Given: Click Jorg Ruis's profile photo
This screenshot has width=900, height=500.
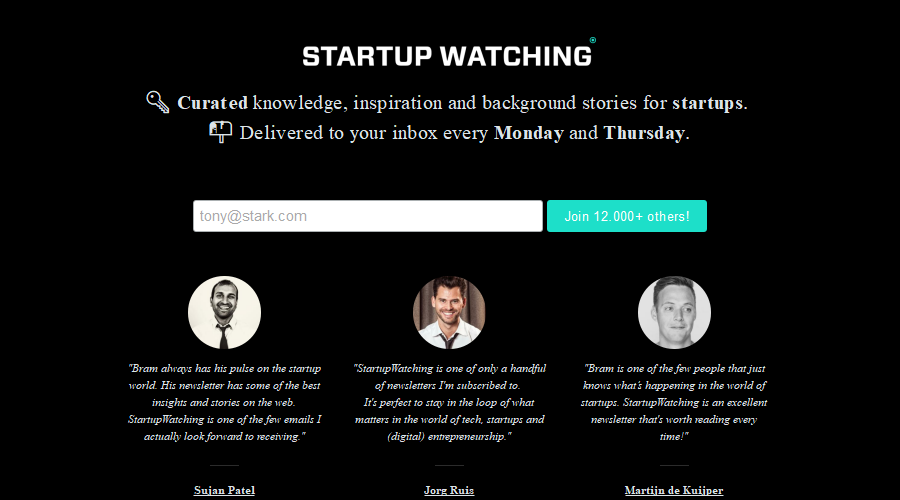Looking at the screenshot, I should 449,313.
